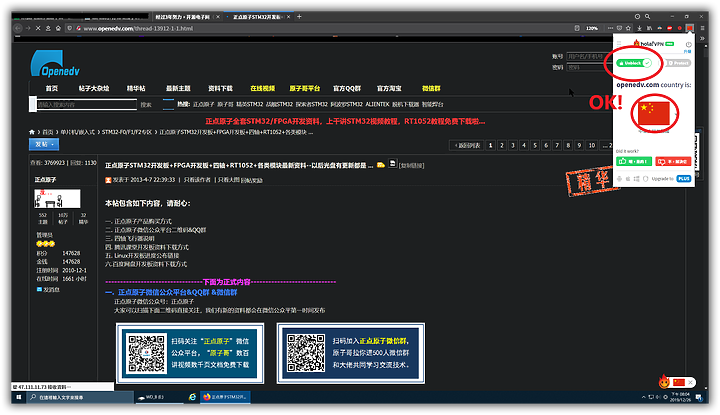Click author 正点原子 avatar image
Viewport: 720px width, 415px height.
click(x=57, y=198)
